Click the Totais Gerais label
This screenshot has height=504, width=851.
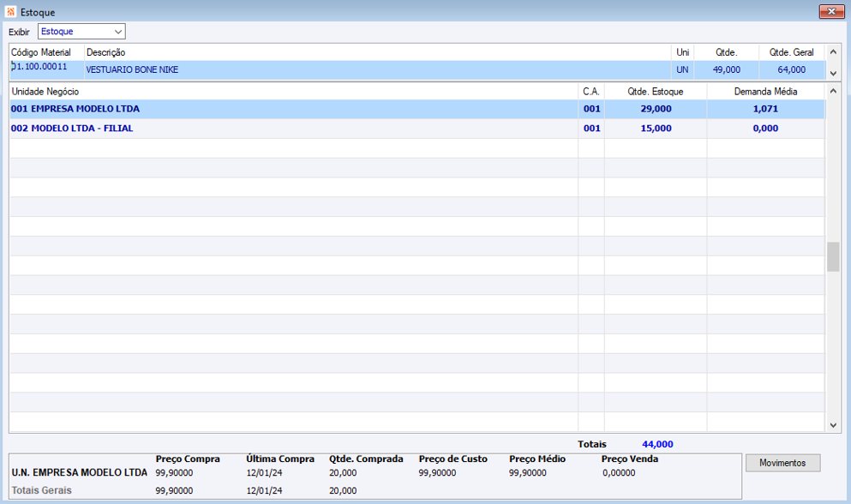tap(42, 490)
